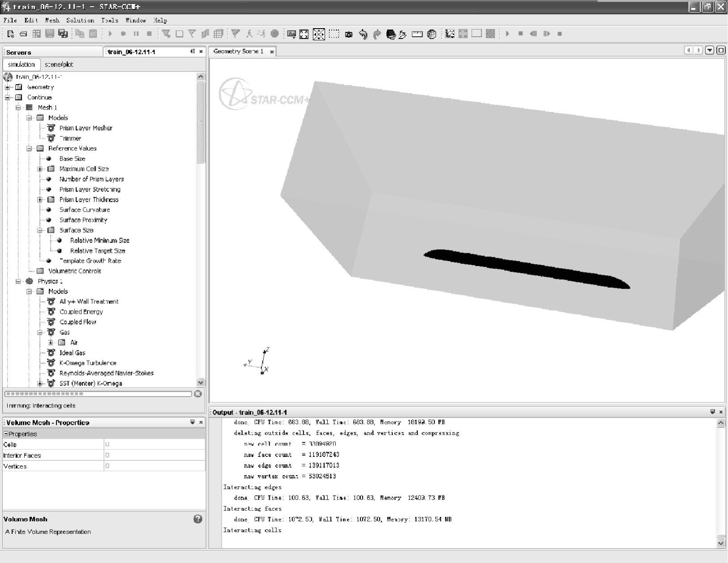Click the Paste clipboard icon

93,34
